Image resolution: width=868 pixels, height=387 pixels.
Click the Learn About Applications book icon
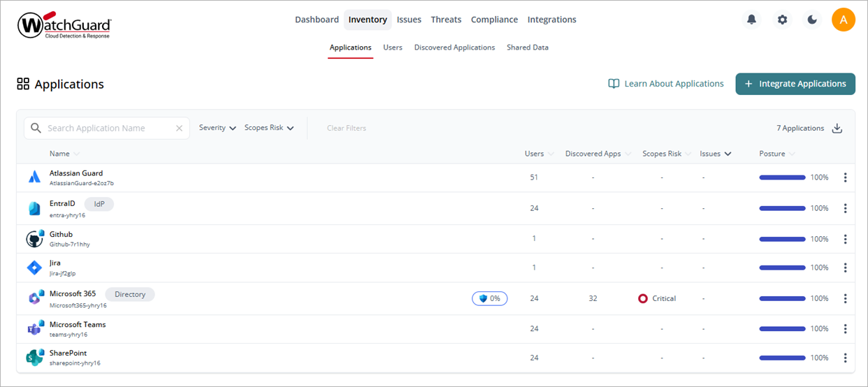[x=614, y=84]
